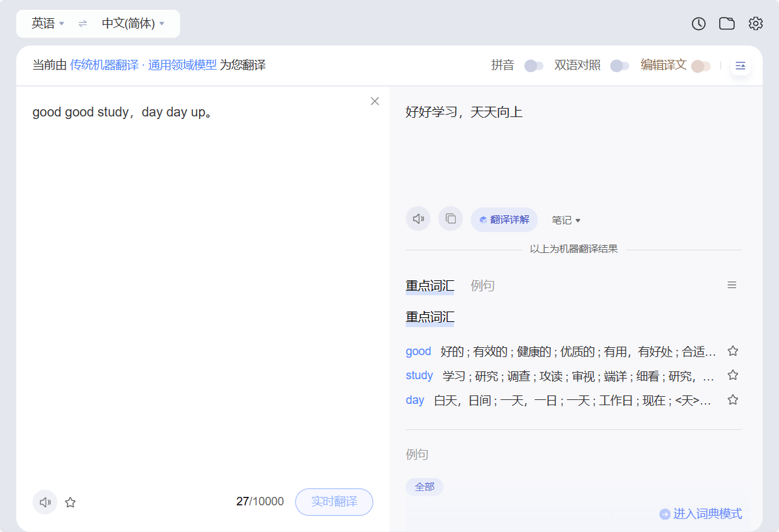This screenshot has width=779, height=532.
Task: Open translation history clock icon
Action: 698,24
